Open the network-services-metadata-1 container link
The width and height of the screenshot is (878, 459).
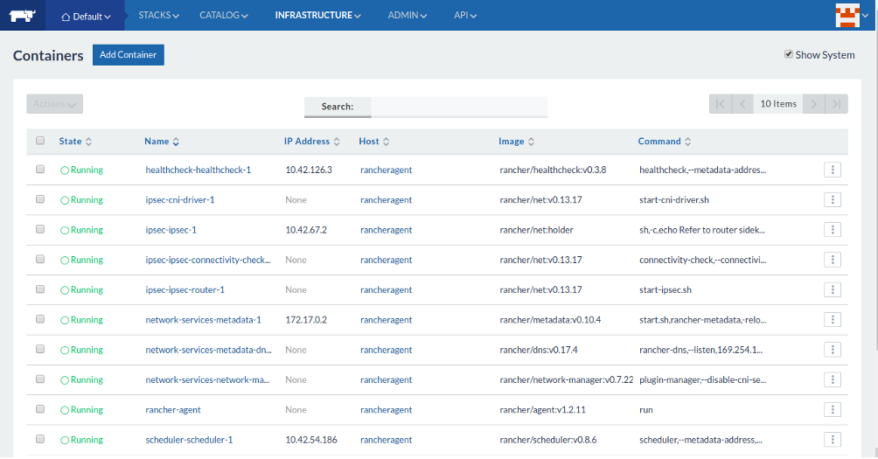click(x=203, y=320)
